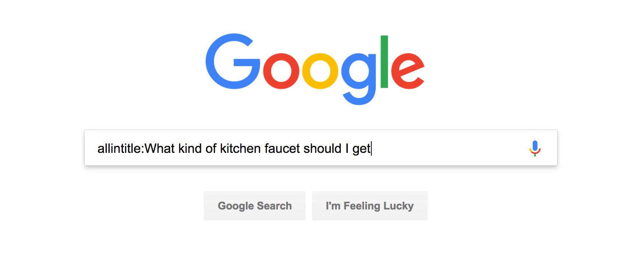Place cursor in the word 'What' in the query
The width and height of the screenshot is (644, 269).
point(160,148)
